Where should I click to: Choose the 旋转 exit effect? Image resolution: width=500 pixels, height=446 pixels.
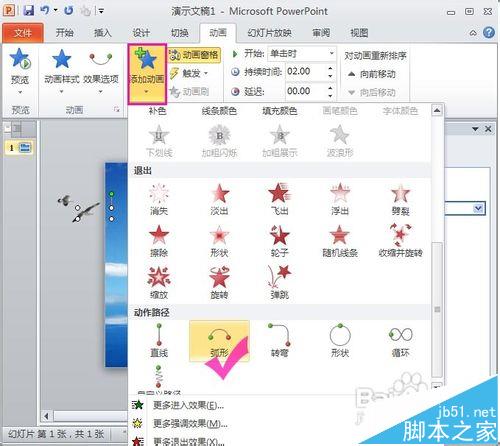[219, 283]
